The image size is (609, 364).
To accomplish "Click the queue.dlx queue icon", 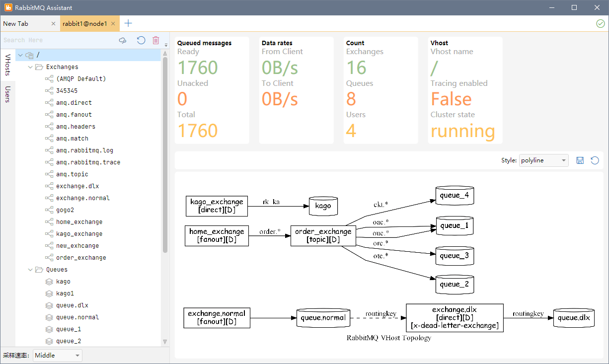I will tap(49, 305).
